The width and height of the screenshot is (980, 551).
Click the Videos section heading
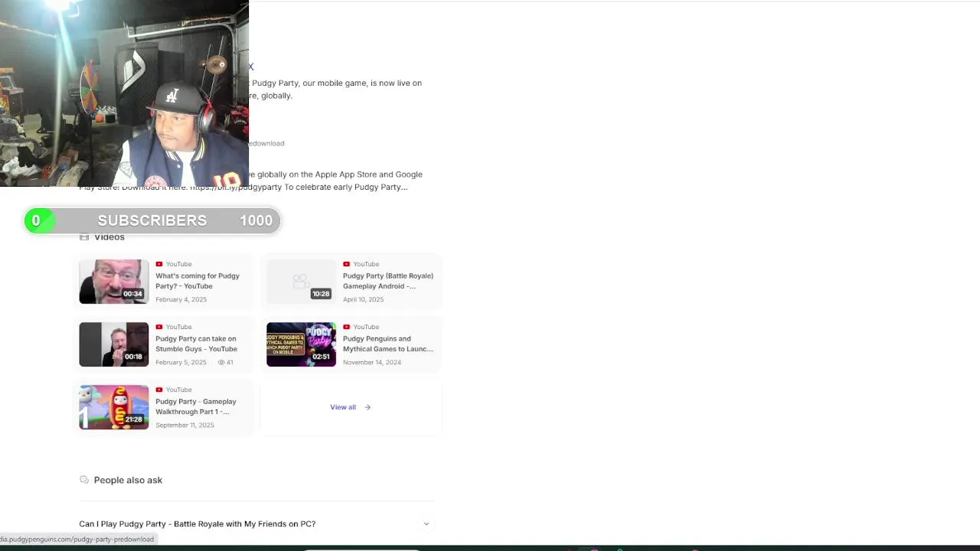109,237
